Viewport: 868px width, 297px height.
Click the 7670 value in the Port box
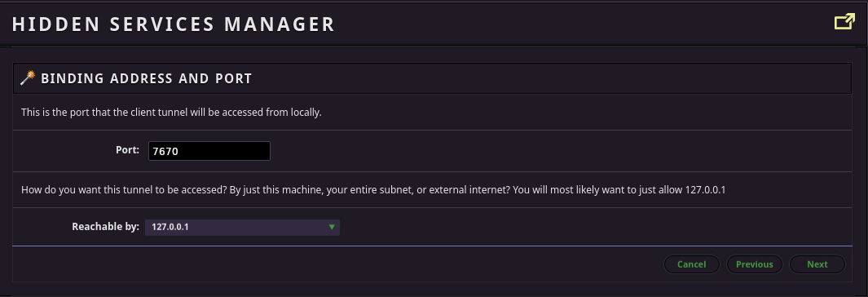coord(165,151)
